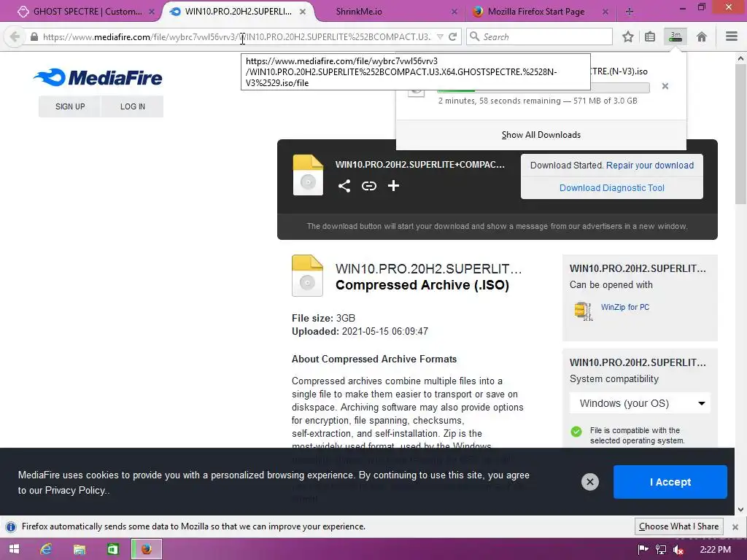Click the Compressed Archive file icon
The image size is (747, 560).
tap(307, 276)
